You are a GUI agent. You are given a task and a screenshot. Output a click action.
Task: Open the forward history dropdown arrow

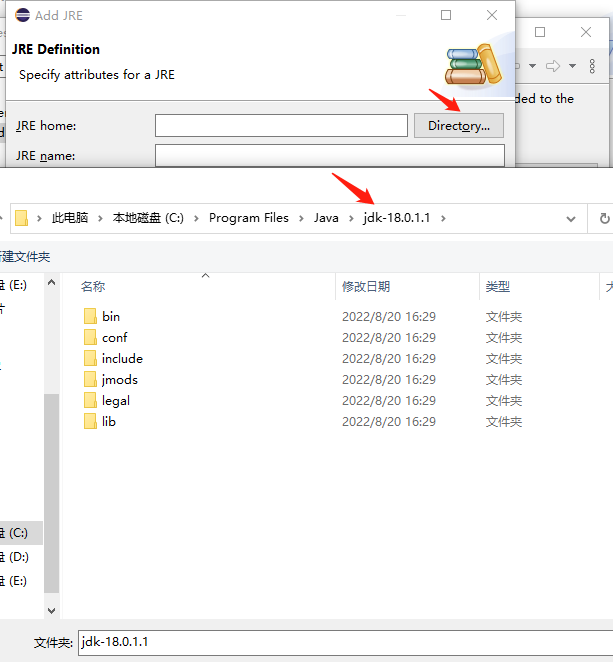tap(572, 66)
